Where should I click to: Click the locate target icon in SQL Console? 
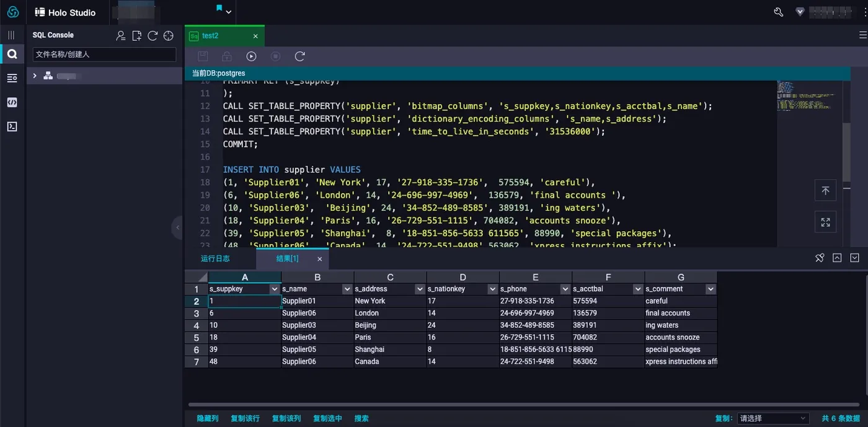pos(169,36)
